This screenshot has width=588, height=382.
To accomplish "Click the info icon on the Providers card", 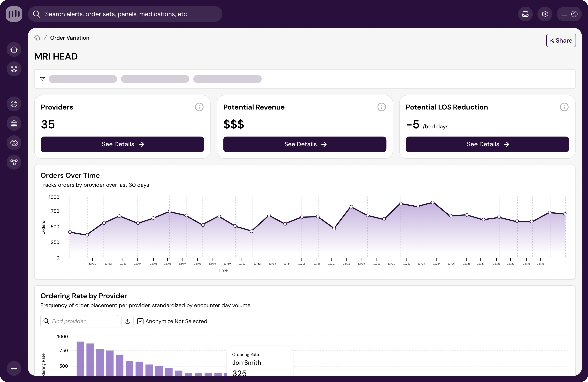I will (x=199, y=107).
